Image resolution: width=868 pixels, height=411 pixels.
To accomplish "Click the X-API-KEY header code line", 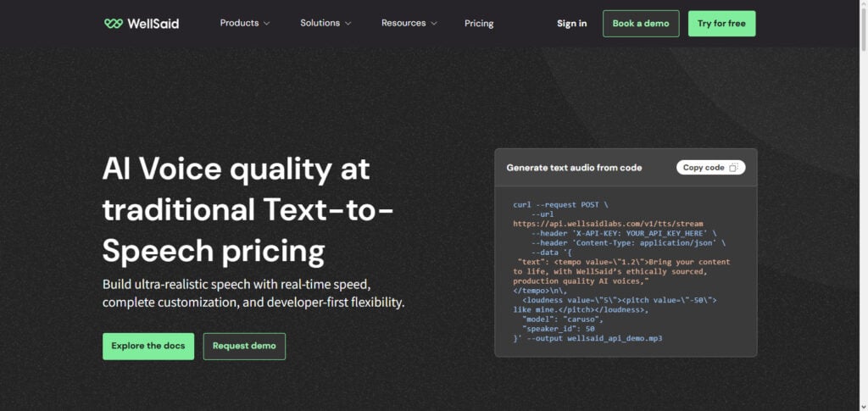I will click(623, 233).
